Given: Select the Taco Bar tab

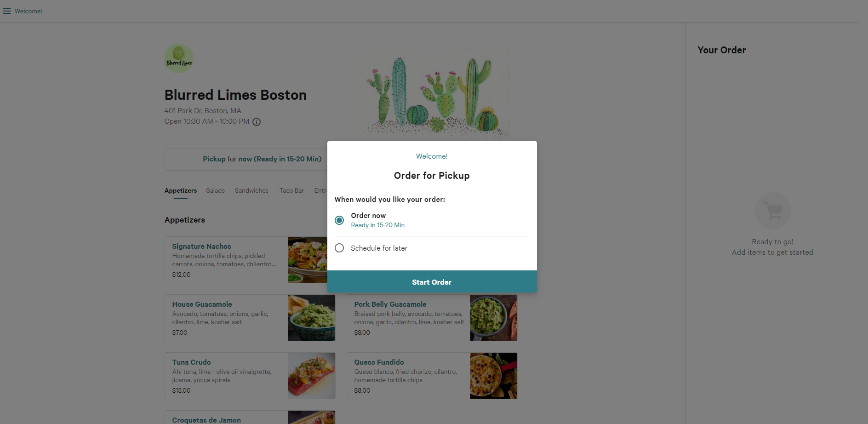Looking at the screenshot, I should coord(291,190).
